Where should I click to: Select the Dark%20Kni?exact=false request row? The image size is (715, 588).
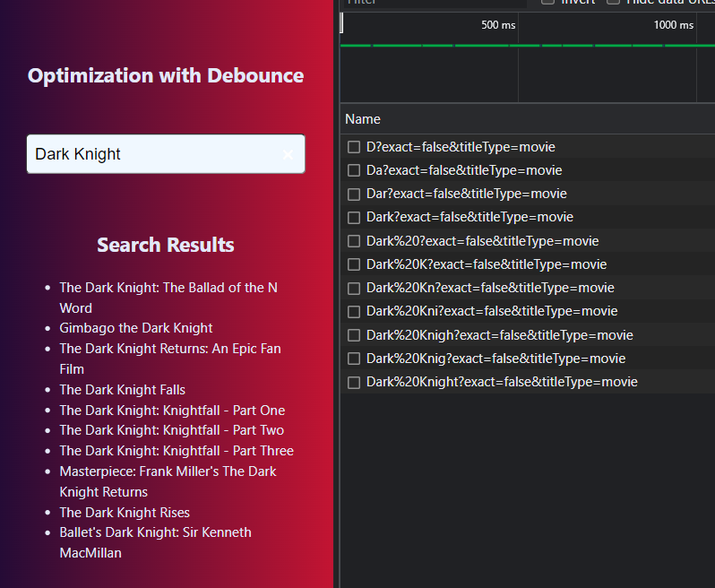click(528, 311)
